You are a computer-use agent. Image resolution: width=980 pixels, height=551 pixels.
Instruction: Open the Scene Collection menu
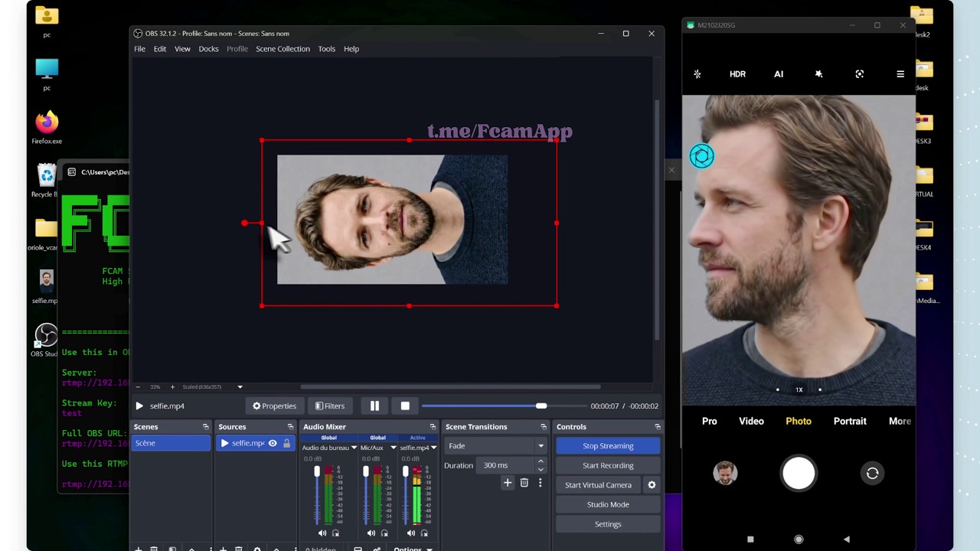(x=283, y=49)
